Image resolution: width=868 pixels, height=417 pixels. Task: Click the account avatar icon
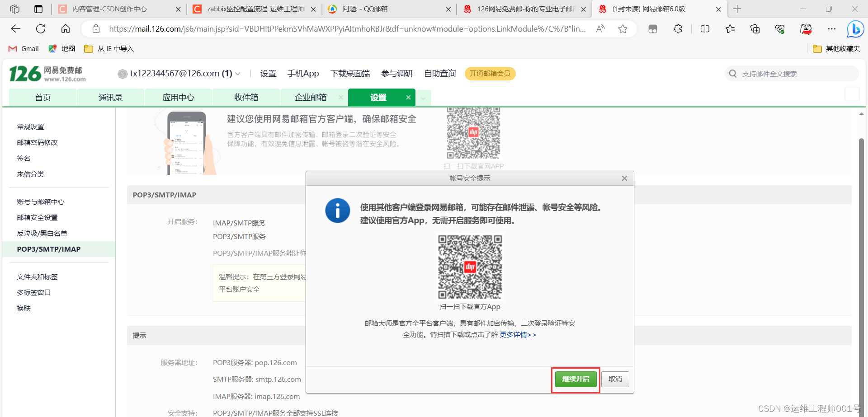tap(123, 74)
